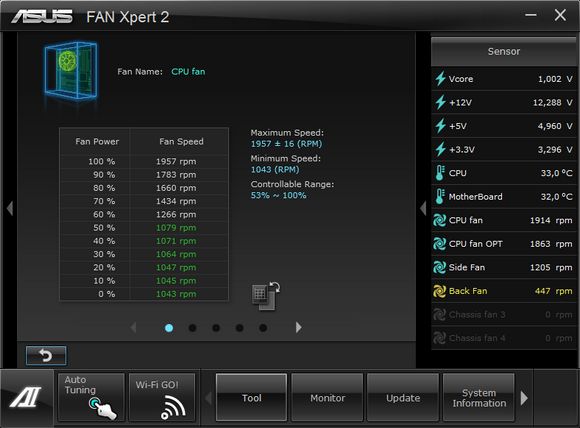
Task: Select the fifth fan page dot
Action: [x=263, y=328]
